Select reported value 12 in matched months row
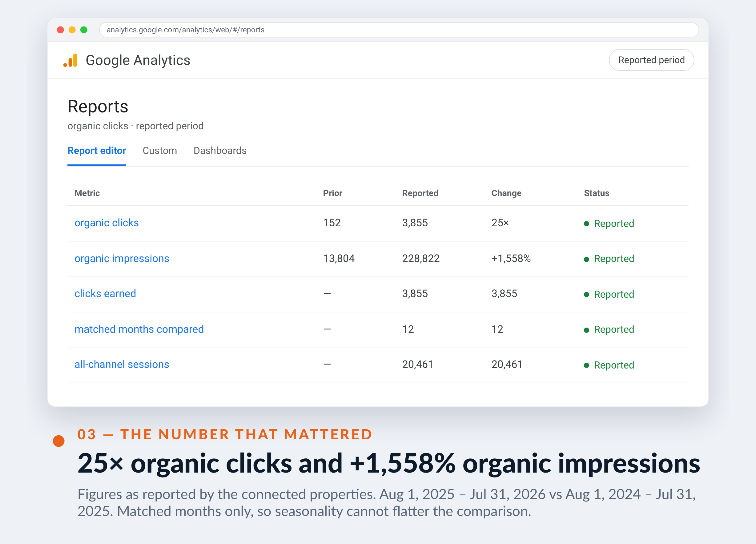 point(408,329)
